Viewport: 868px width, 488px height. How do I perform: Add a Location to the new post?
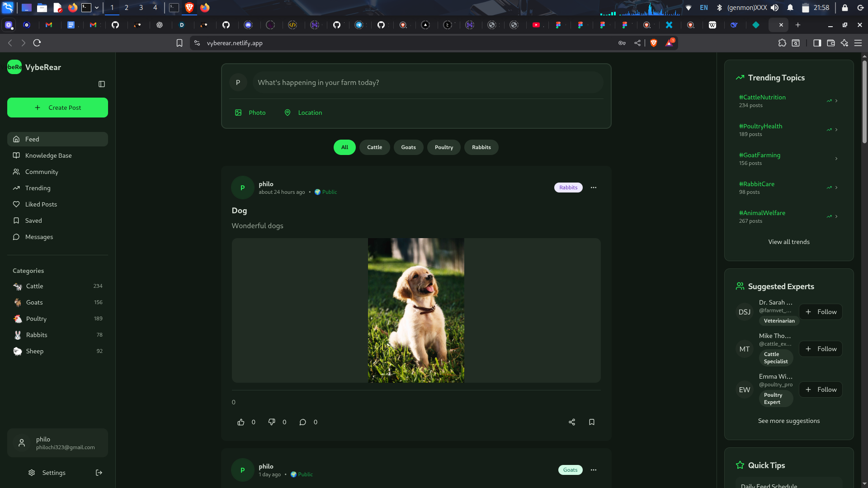click(x=303, y=113)
